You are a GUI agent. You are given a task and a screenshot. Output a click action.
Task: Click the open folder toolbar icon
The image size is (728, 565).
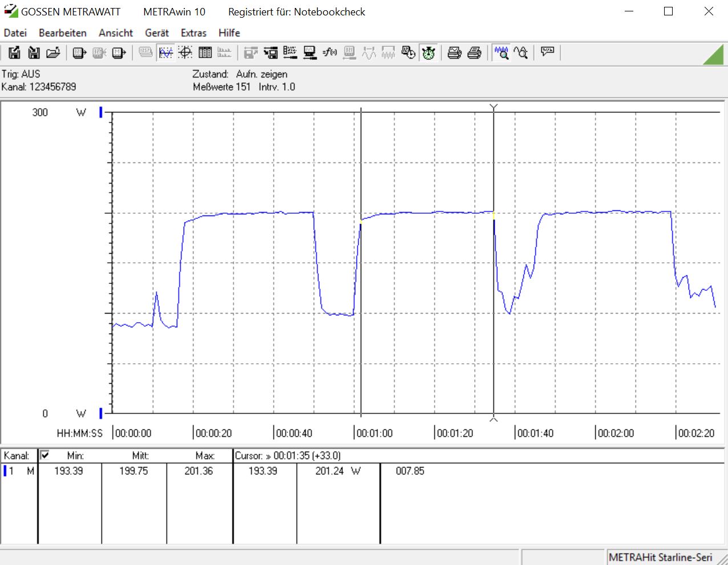click(53, 53)
